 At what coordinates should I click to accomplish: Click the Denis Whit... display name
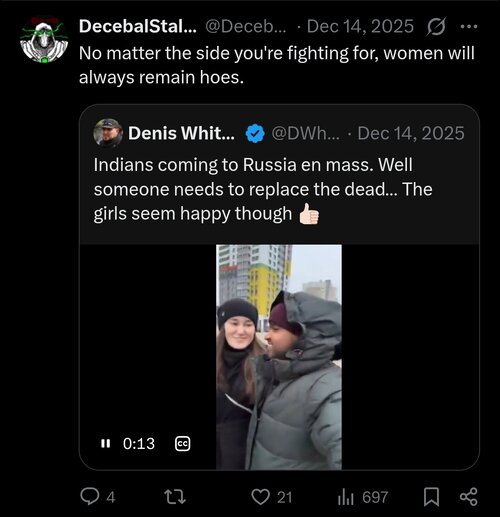pos(181,133)
